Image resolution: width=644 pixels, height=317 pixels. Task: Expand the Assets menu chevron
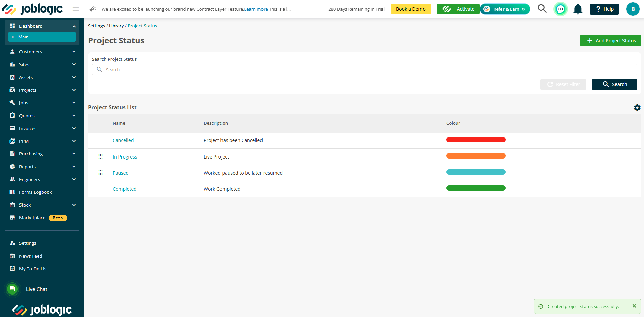[74, 77]
